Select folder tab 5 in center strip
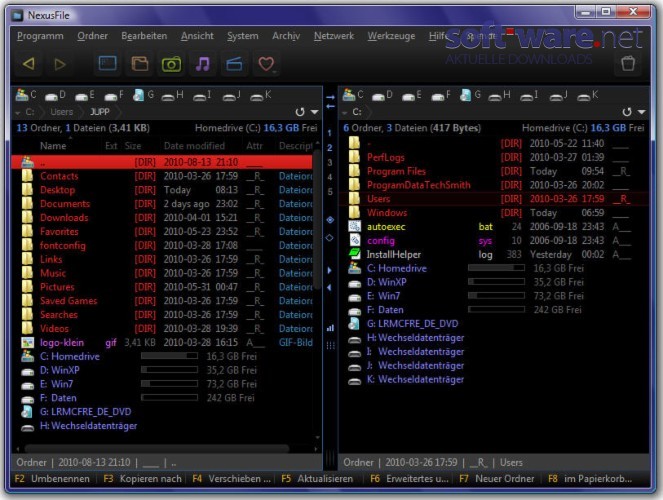This screenshot has height=500, width=663. (x=330, y=192)
